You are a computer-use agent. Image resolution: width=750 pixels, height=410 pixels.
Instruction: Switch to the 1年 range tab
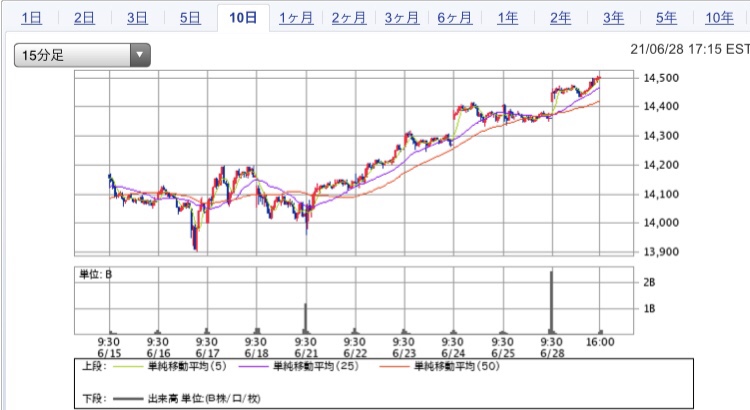coord(507,18)
